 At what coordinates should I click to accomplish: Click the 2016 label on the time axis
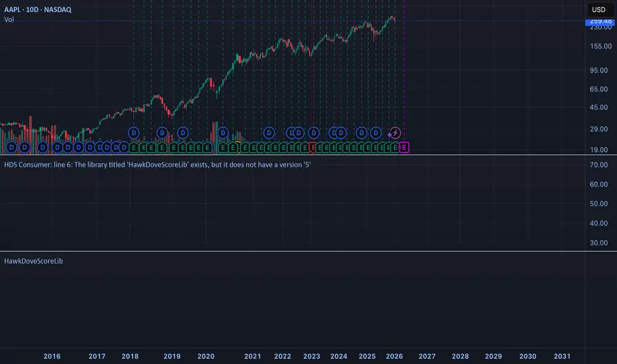[x=52, y=356]
